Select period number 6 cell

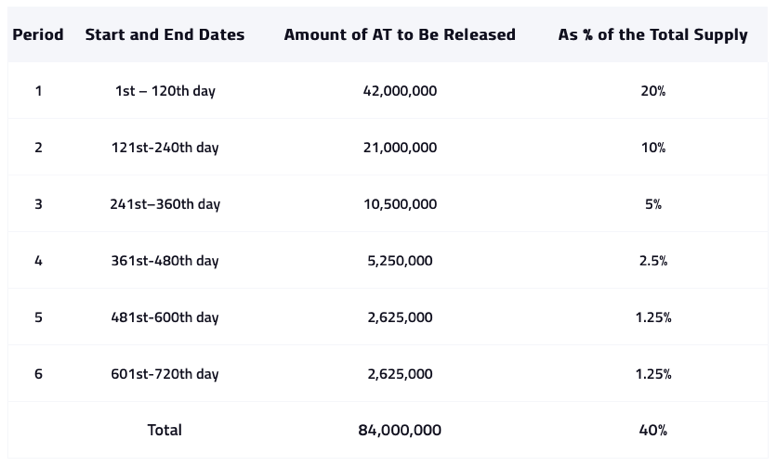coord(38,373)
